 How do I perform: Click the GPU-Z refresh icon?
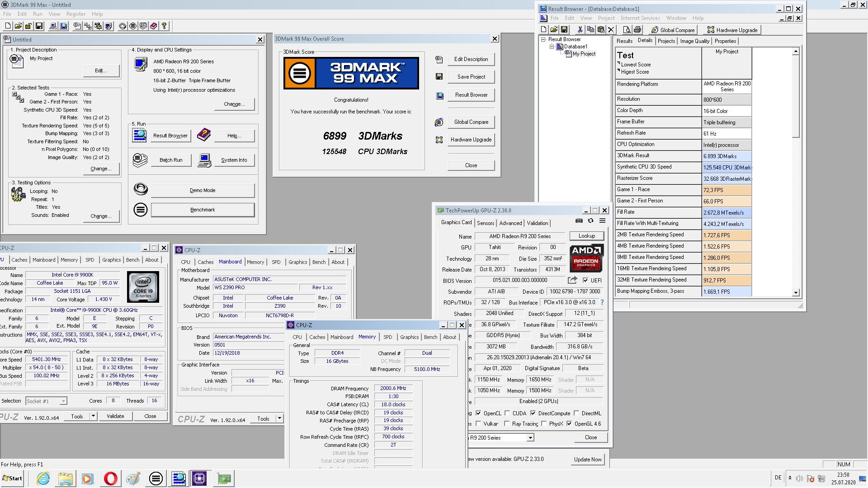590,221
